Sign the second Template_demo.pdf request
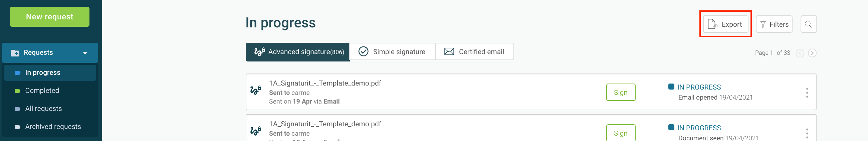868x141 pixels. click(x=621, y=133)
